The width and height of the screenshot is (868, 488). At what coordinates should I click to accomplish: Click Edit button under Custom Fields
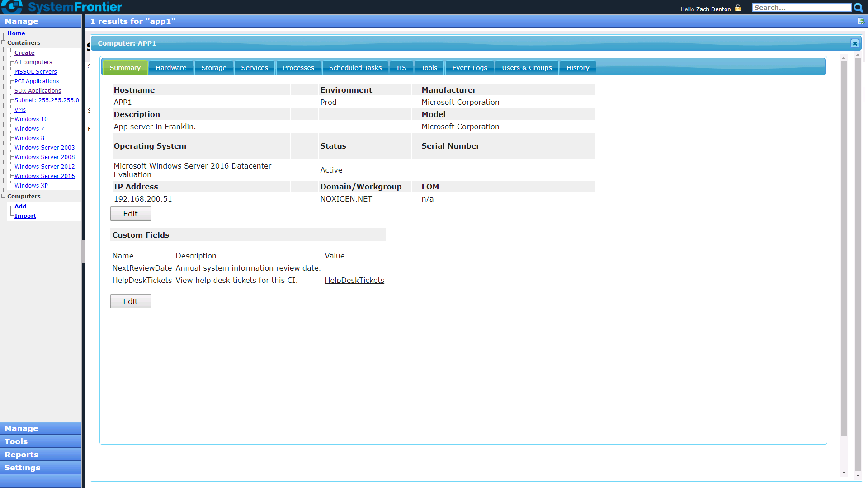[x=130, y=301]
